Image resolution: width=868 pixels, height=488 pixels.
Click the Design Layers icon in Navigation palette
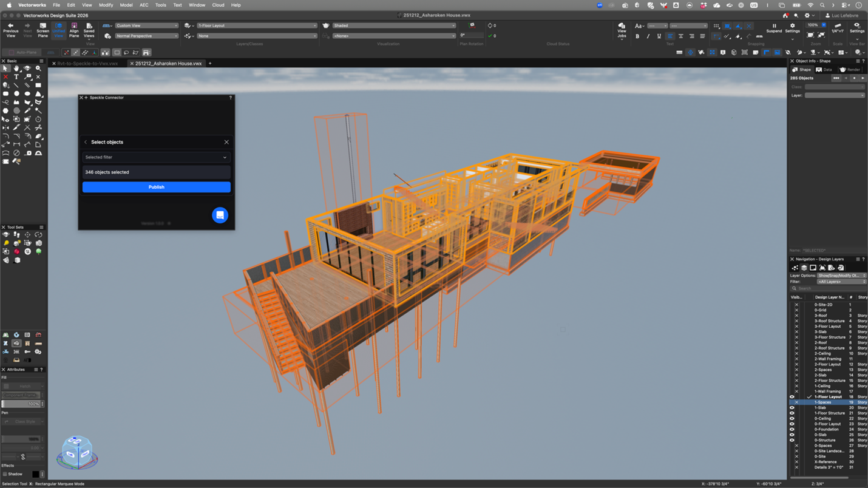pyautogui.click(x=804, y=268)
